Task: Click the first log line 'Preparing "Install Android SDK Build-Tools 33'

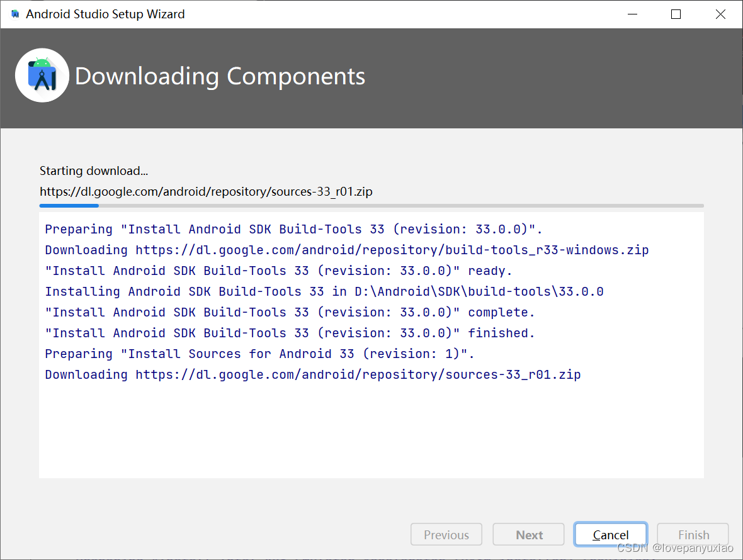Action: point(293,229)
